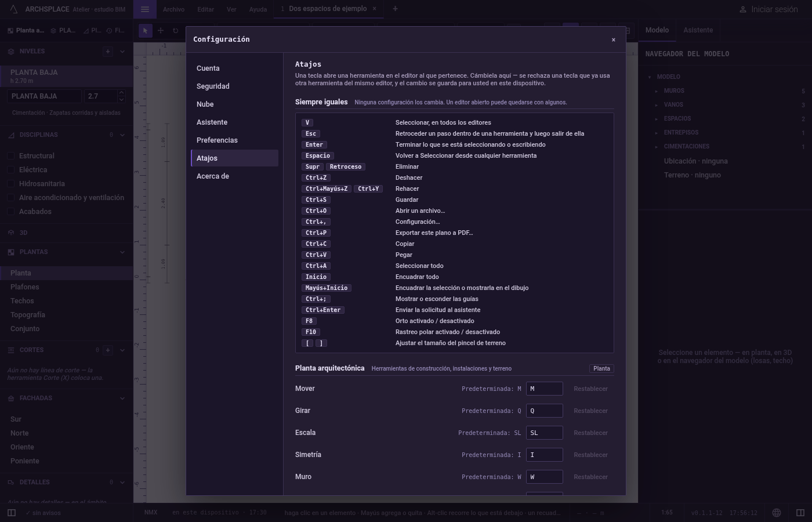This screenshot has width=812, height=522.
Task: Enable the Eléctrica discipline checkbox
Action: 10,170
